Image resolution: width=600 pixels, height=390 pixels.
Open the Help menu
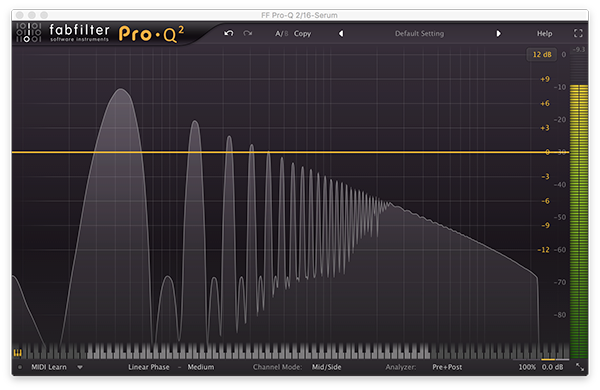(544, 34)
